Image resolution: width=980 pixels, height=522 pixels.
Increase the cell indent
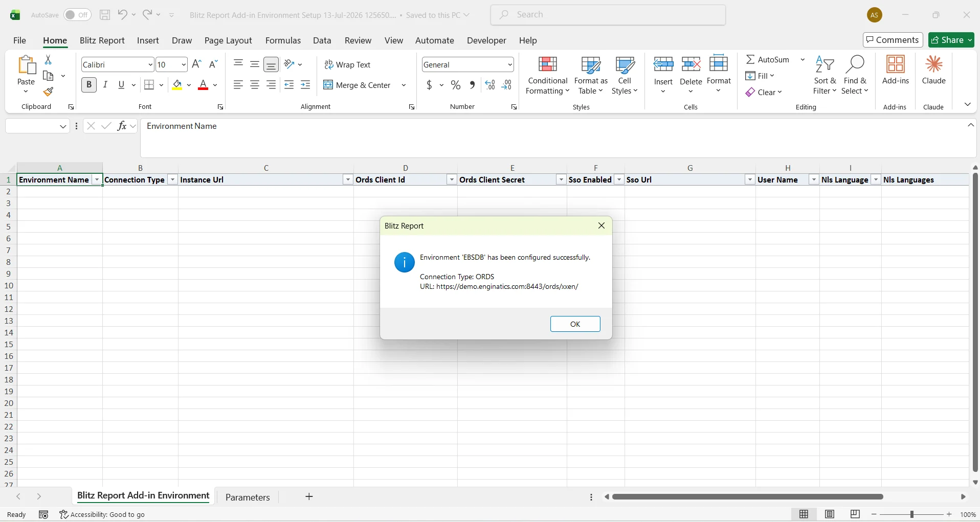pyautogui.click(x=305, y=85)
